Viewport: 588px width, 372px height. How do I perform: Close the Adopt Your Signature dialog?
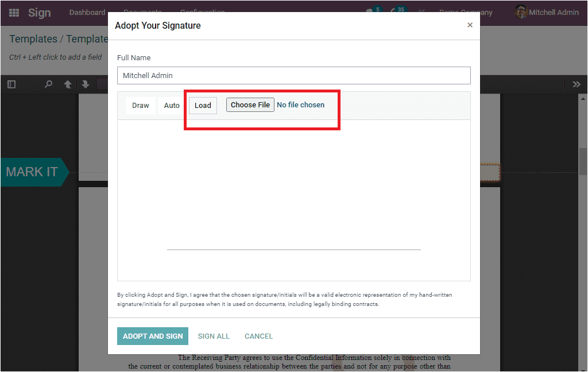click(x=470, y=25)
